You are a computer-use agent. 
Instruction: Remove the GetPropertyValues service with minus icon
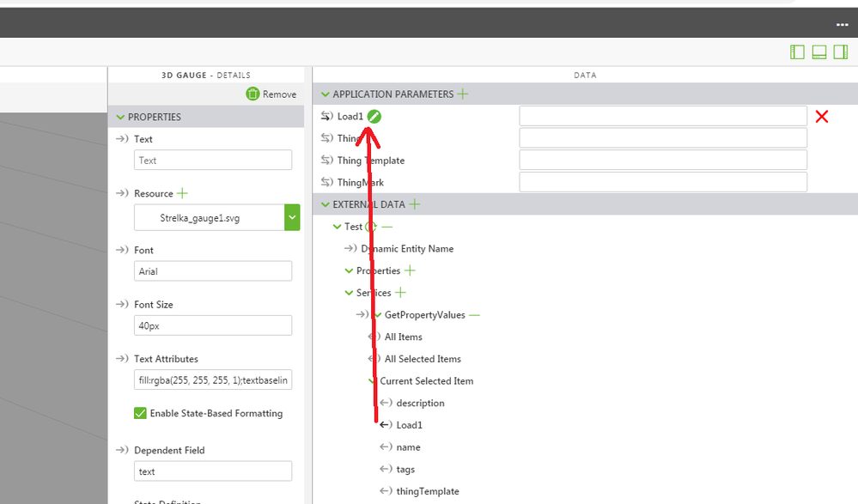coord(474,315)
